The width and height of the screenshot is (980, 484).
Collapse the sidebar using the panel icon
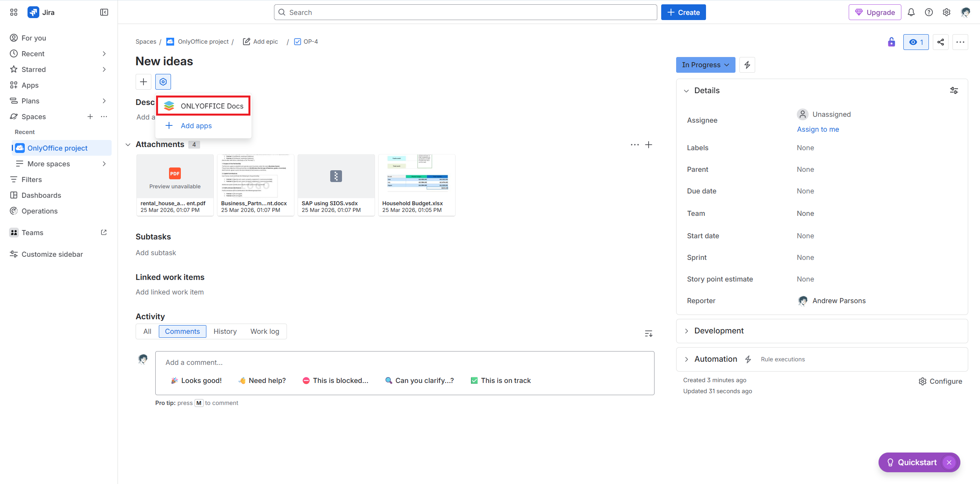click(104, 12)
